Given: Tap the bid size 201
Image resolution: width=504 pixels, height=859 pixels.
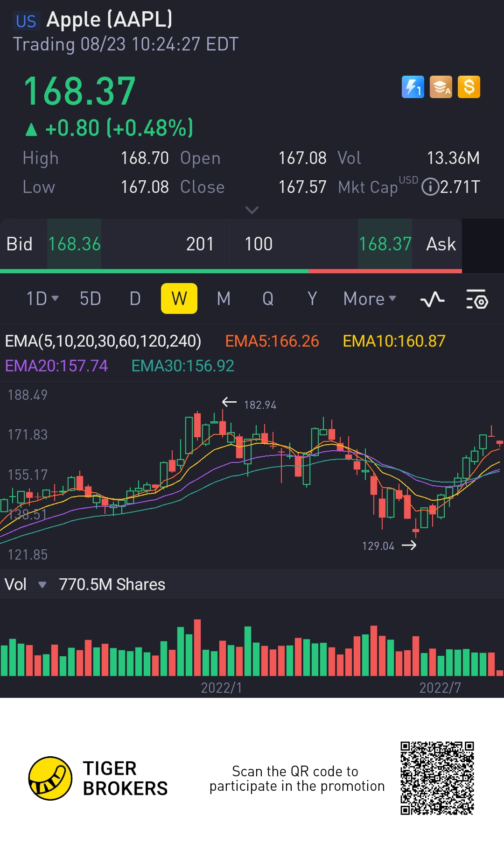Looking at the screenshot, I should pyautogui.click(x=200, y=244).
